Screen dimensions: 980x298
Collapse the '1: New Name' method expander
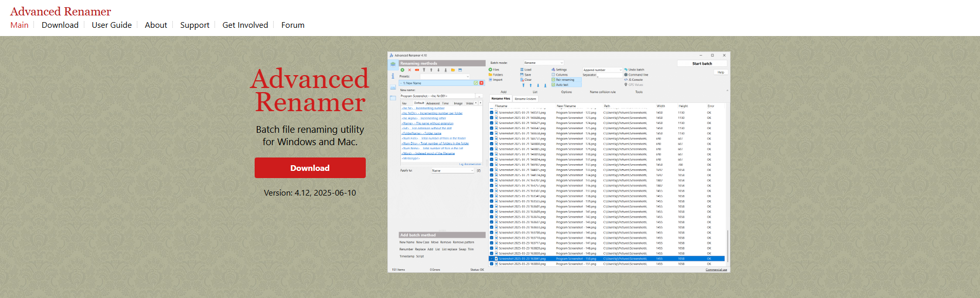(401, 83)
